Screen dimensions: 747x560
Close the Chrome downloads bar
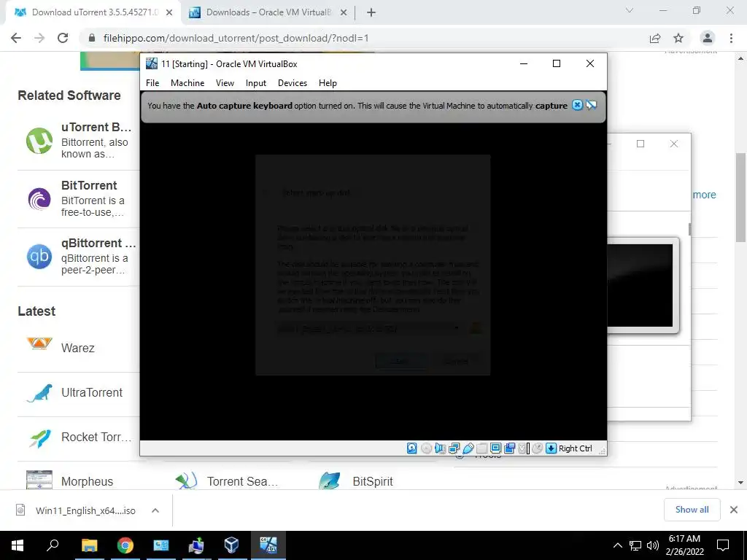tap(734, 510)
